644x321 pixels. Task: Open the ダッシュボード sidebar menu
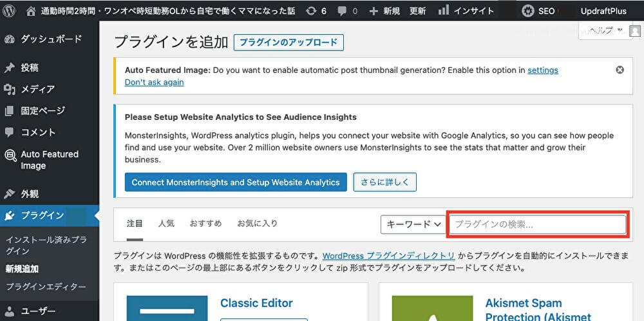(x=52, y=39)
